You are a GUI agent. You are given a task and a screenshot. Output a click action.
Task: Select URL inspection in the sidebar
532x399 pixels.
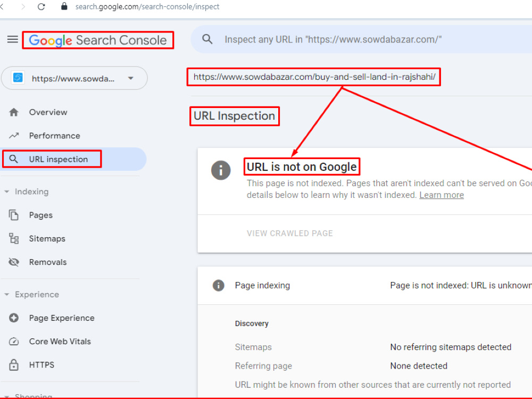73,159
